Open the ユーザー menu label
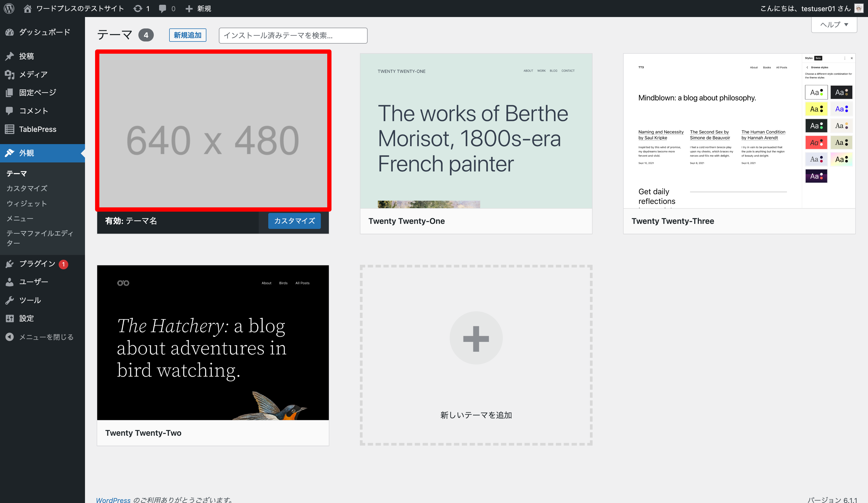868x503 pixels. pyautogui.click(x=33, y=282)
